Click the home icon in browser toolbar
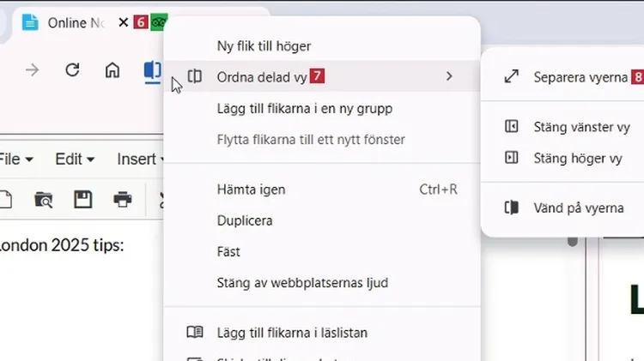Image resolution: width=644 pixels, height=361 pixels. [x=112, y=70]
